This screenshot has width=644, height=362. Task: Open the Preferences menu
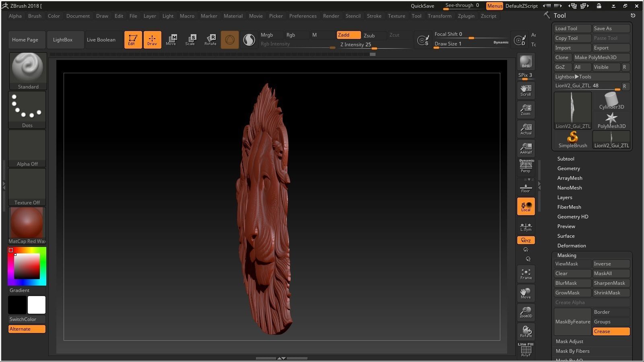pos(303,16)
